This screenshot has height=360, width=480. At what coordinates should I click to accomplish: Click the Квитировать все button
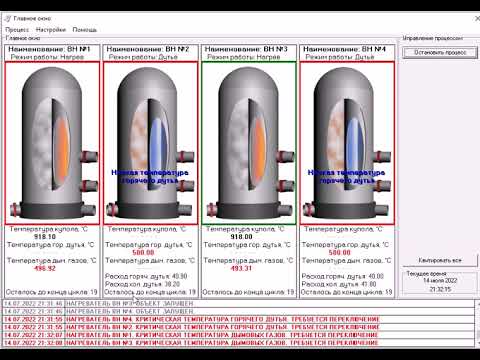(440, 260)
